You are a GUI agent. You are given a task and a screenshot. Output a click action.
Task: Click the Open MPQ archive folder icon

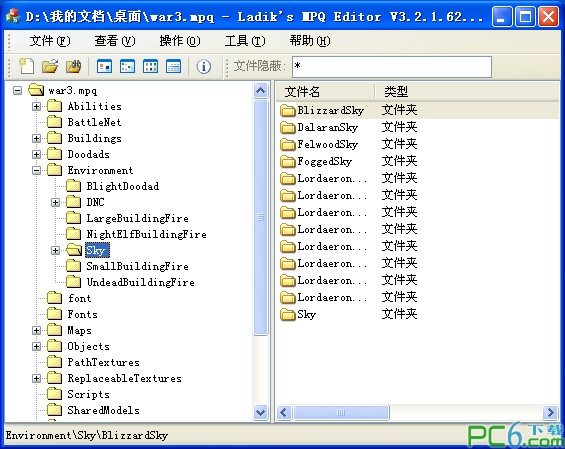coord(50,66)
